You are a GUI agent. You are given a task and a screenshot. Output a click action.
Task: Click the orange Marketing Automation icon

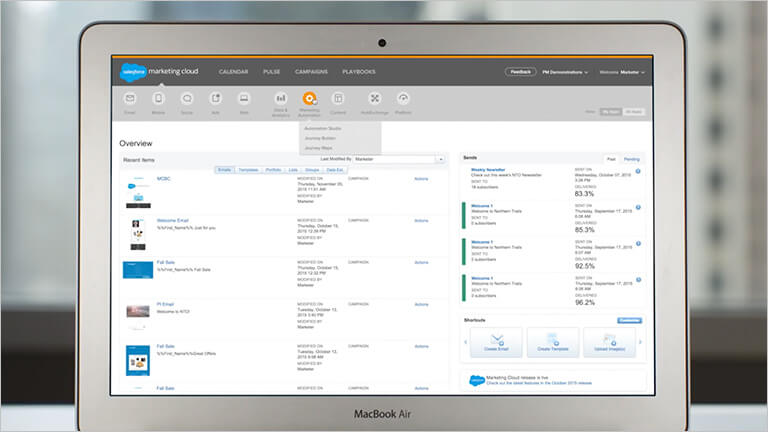click(310, 99)
